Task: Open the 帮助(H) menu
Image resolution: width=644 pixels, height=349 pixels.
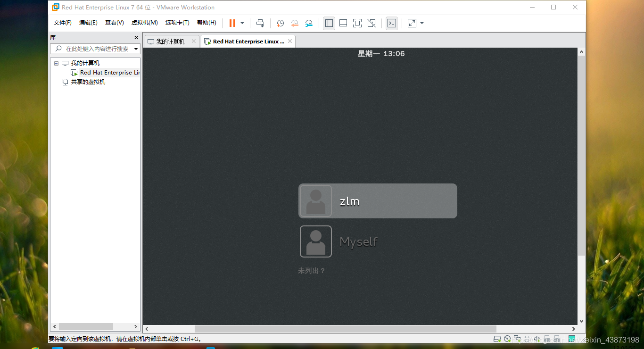Action: coord(206,23)
